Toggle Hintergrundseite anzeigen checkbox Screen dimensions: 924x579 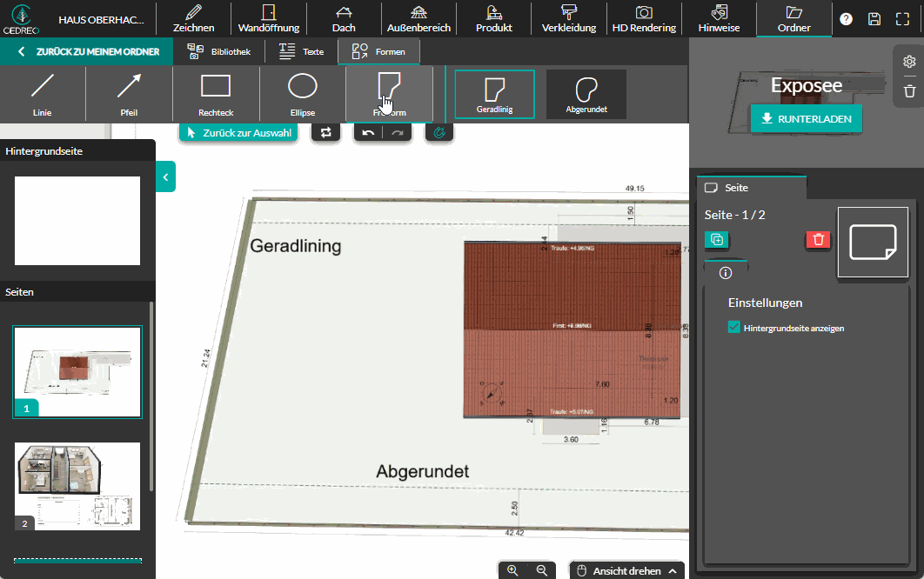(734, 328)
